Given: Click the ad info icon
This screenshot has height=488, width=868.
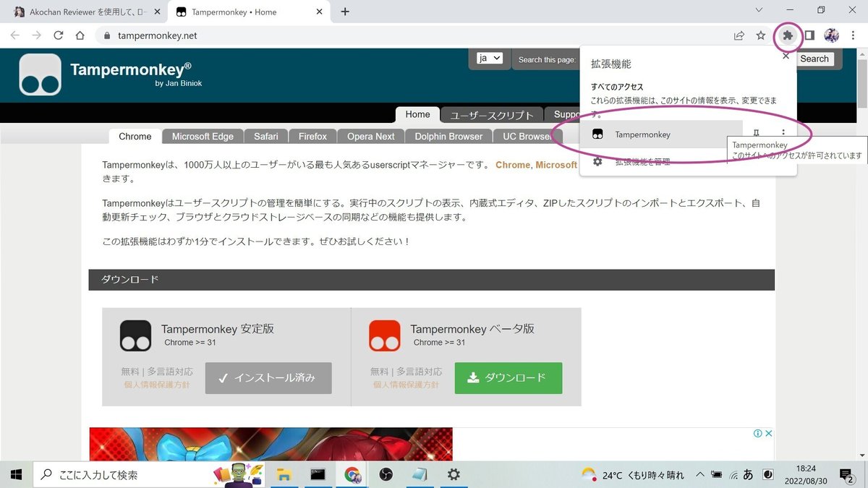Looking at the screenshot, I should tap(757, 434).
